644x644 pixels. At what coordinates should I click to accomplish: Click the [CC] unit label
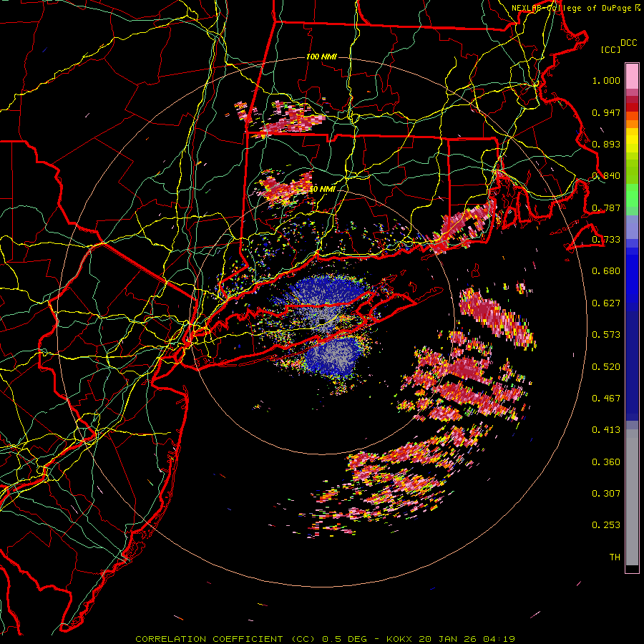[611, 49]
